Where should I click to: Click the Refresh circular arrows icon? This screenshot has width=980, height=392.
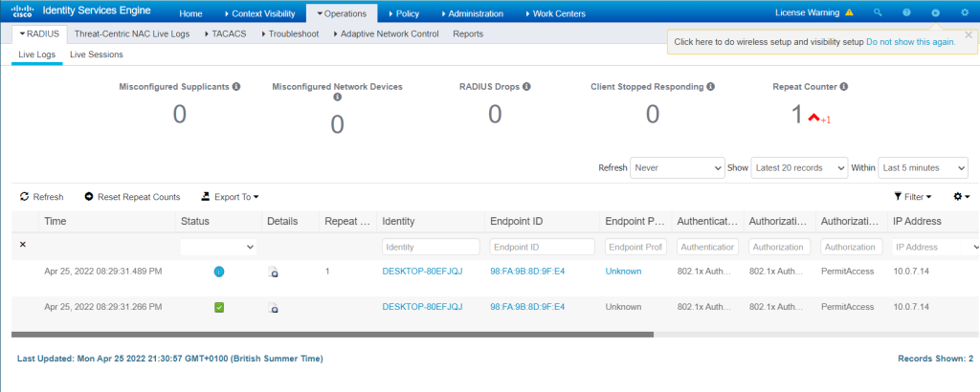click(24, 197)
